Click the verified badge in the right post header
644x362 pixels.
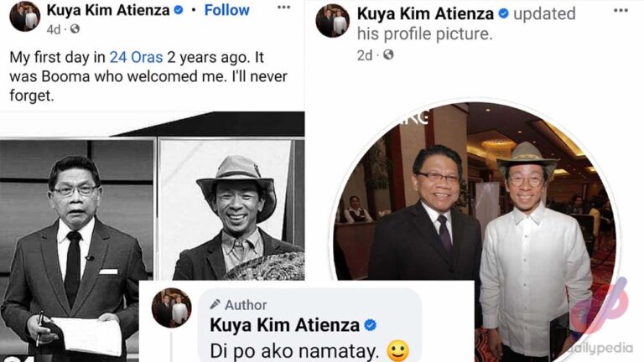503,14
